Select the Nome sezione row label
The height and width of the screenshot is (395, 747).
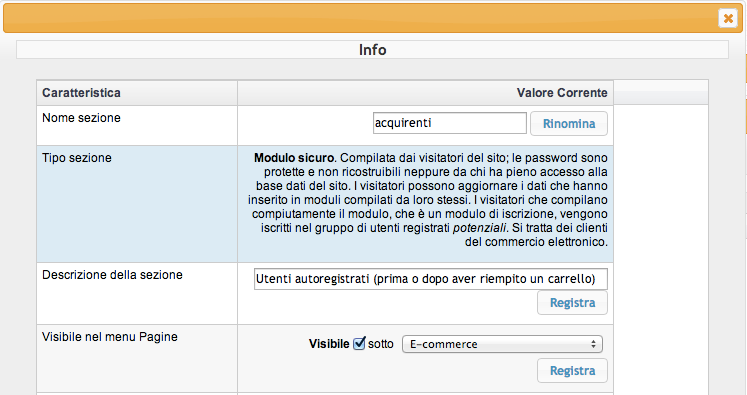tap(81, 118)
